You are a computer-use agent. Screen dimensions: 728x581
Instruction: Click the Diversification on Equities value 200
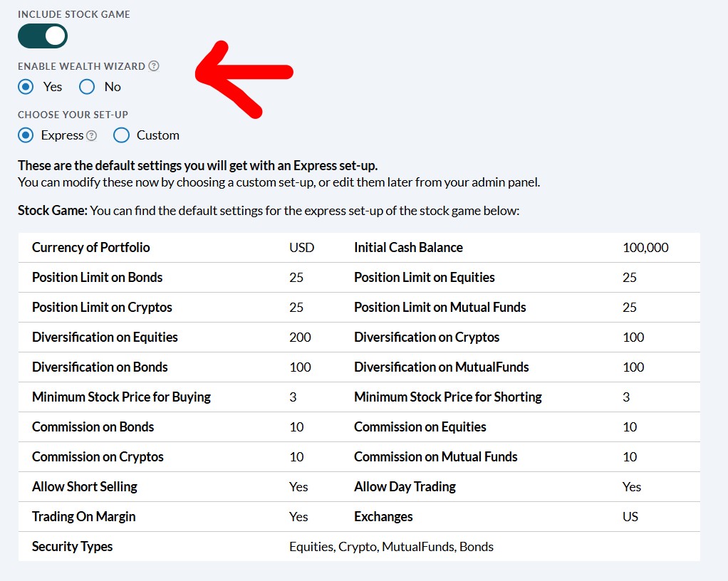300,337
